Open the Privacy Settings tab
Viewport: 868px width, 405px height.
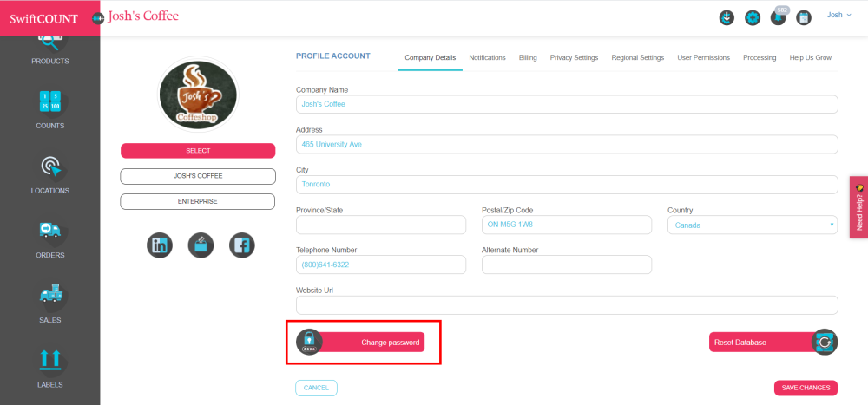click(574, 57)
